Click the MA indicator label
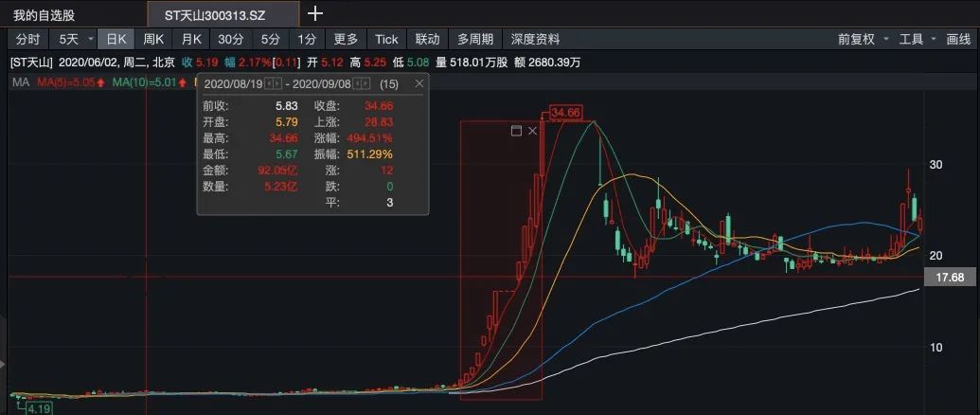The image size is (980, 415). (x=21, y=81)
